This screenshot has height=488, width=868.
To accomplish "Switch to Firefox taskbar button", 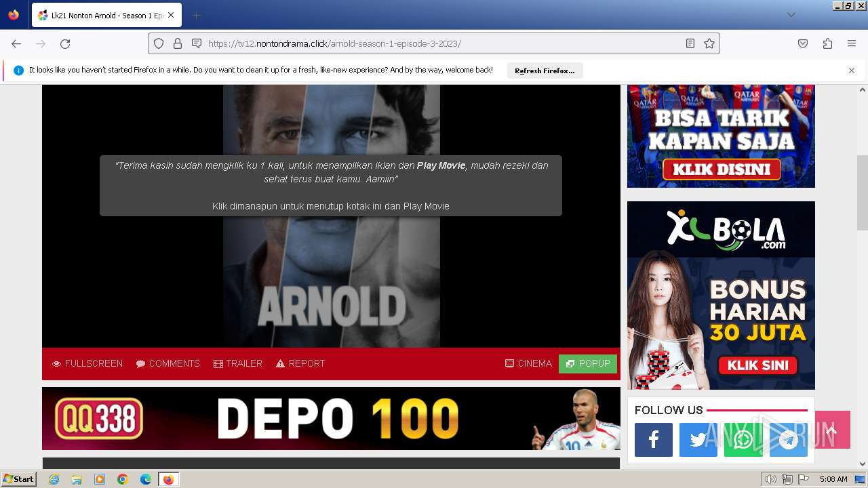I will point(168,479).
